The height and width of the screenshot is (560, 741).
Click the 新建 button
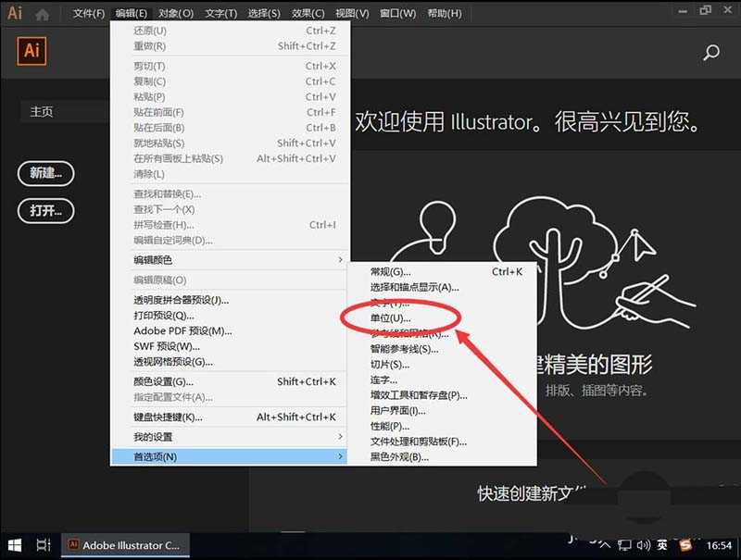pyautogui.click(x=45, y=173)
